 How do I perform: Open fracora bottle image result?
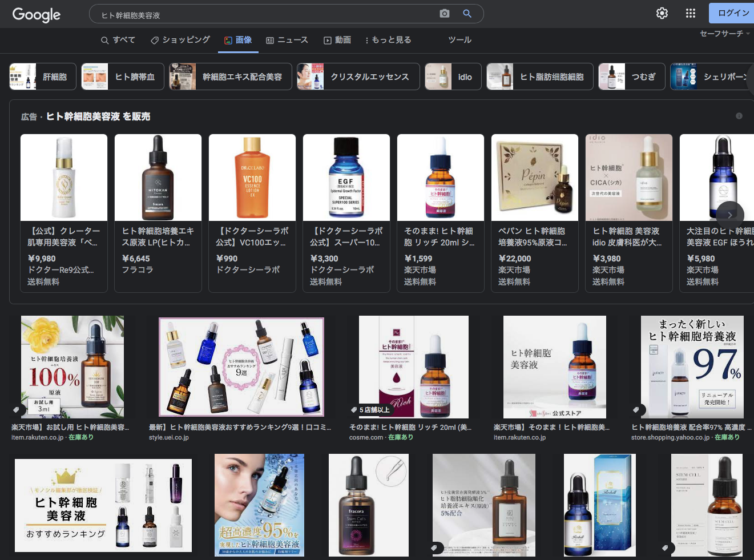tap(369, 505)
